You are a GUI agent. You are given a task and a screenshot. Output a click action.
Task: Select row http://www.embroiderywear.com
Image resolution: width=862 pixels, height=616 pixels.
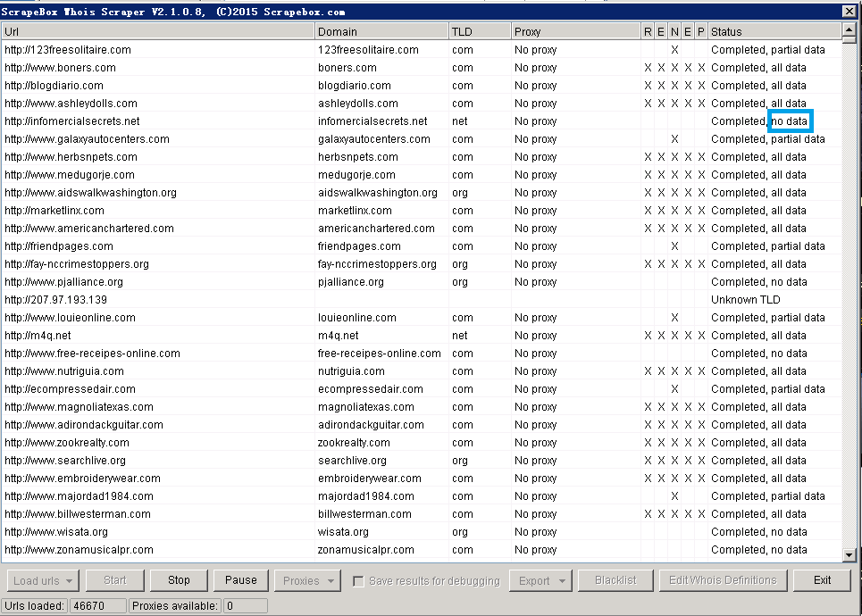click(x=421, y=479)
